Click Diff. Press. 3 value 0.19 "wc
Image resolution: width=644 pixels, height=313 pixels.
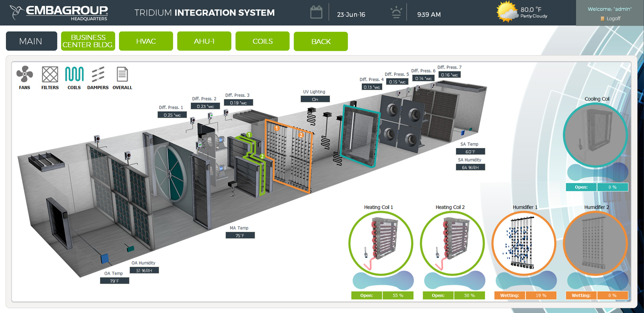(x=238, y=103)
